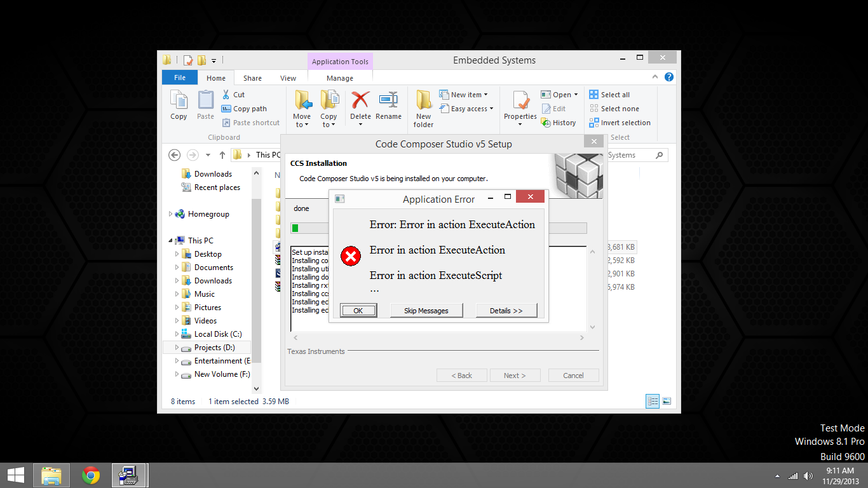Viewport: 868px width, 488px height.
Task: Open the File menu in Explorer
Action: click(x=180, y=78)
